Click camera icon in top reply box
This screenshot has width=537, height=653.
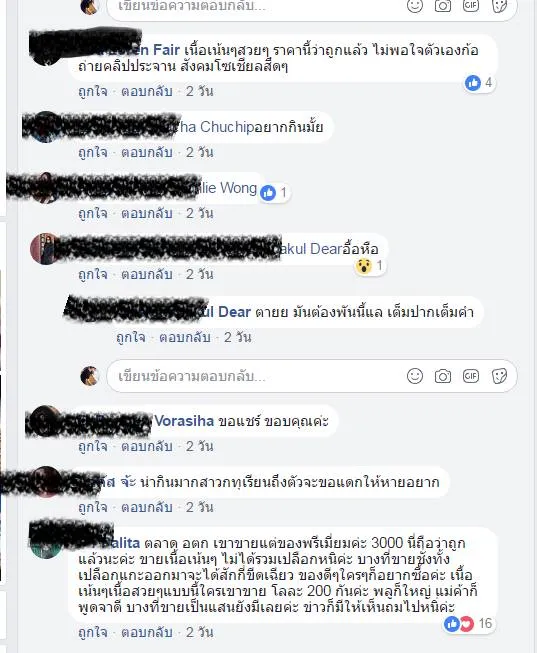442,6
